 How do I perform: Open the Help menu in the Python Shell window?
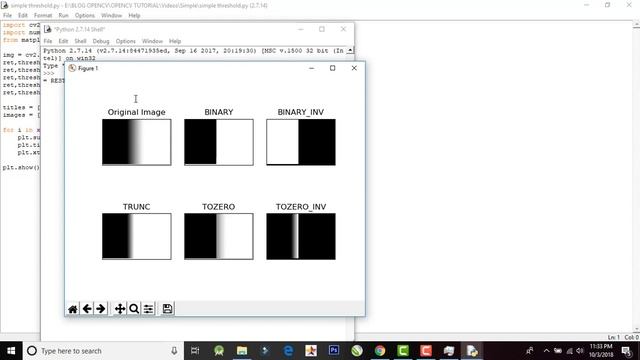click(x=175, y=41)
